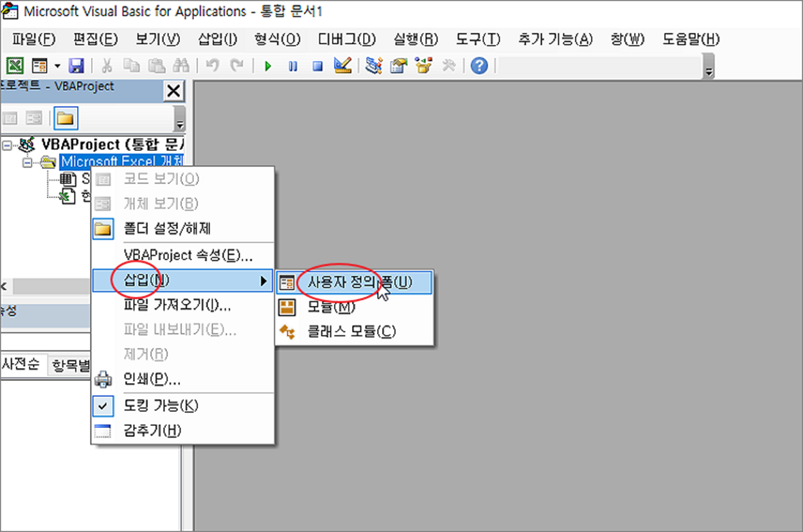803x532 pixels.
Task: Open the 창(W) menu
Action: pos(628,39)
